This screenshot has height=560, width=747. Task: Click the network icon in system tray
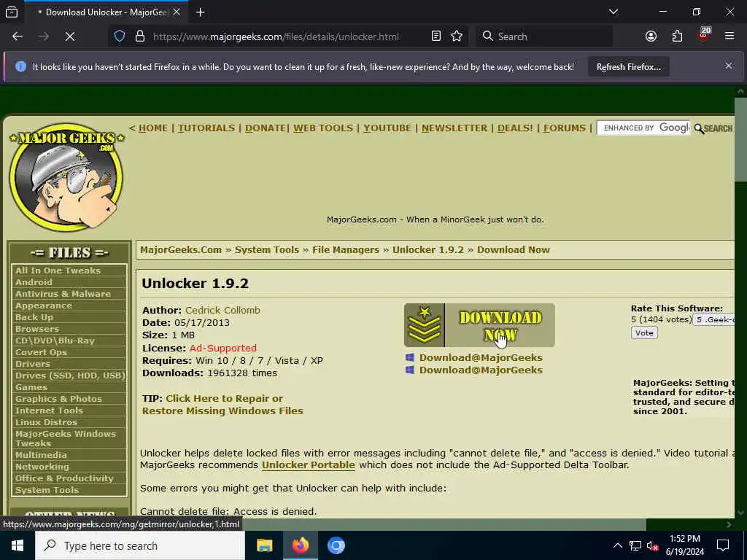click(x=635, y=545)
